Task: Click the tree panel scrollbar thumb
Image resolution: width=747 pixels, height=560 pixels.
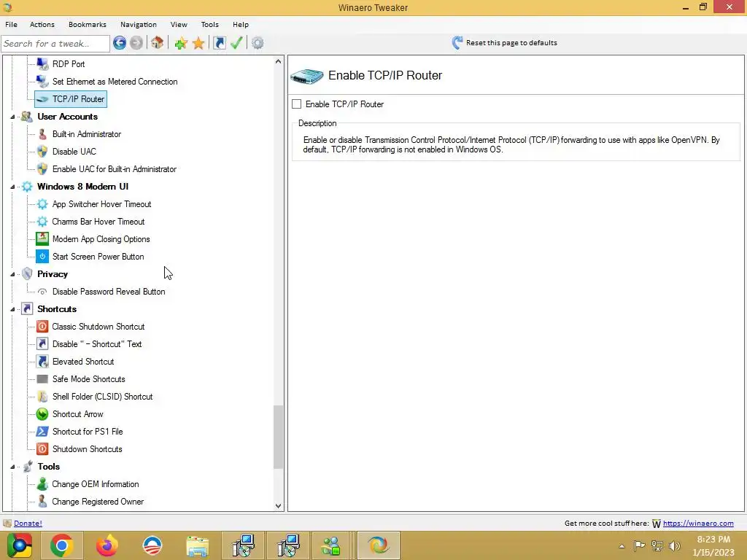Action: (278, 437)
